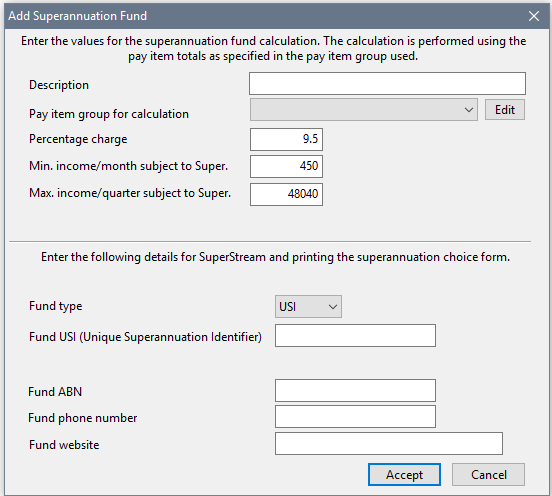
Task: Click the SuperStream details instruction text
Action: pos(275,257)
